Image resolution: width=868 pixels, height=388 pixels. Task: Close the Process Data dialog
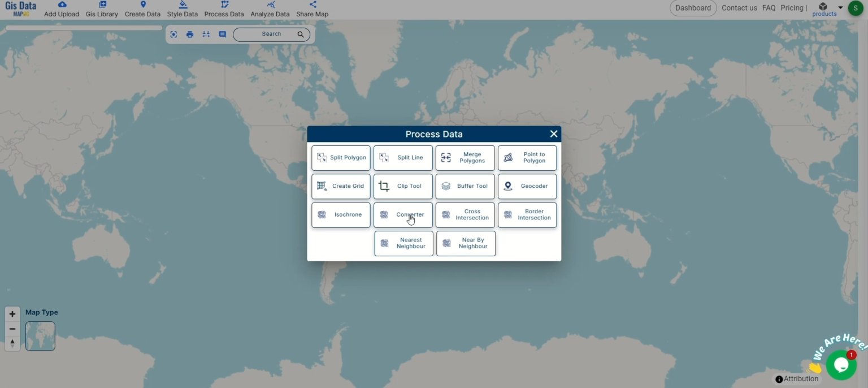pos(554,134)
